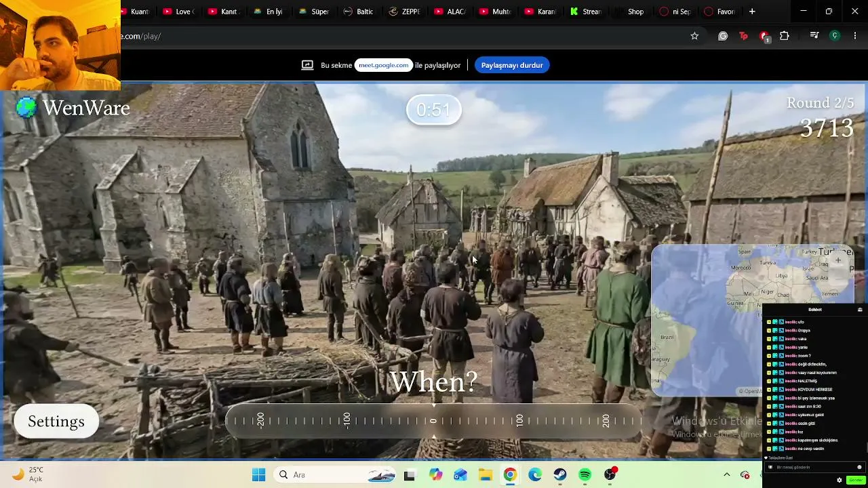Switch to the Stream Kick tab
The width and height of the screenshot is (868, 488).
[586, 12]
